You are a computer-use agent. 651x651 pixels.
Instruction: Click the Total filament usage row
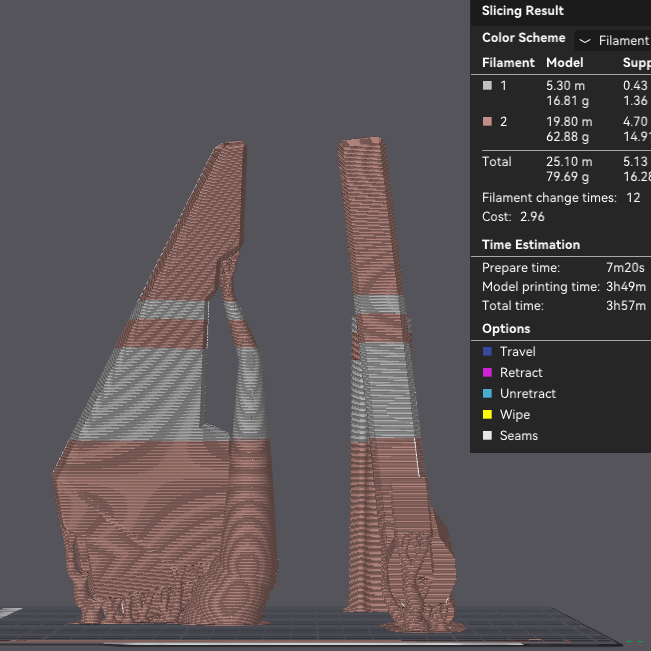point(497,162)
